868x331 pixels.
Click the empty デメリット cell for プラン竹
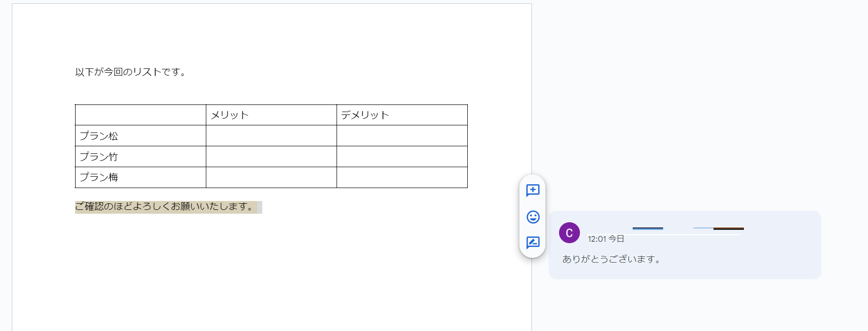(402, 157)
